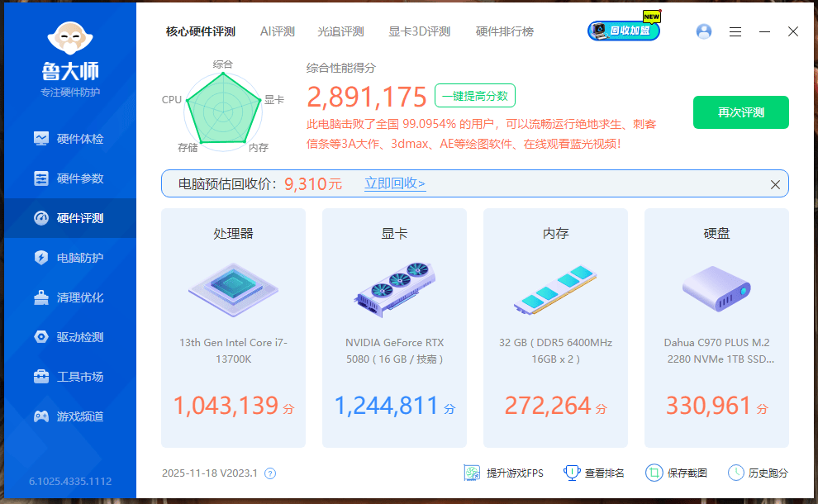Image resolution: width=818 pixels, height=504 pixels.
Task: Select 硬件评测 sidebar item
Action: click(x=70, y=218)
